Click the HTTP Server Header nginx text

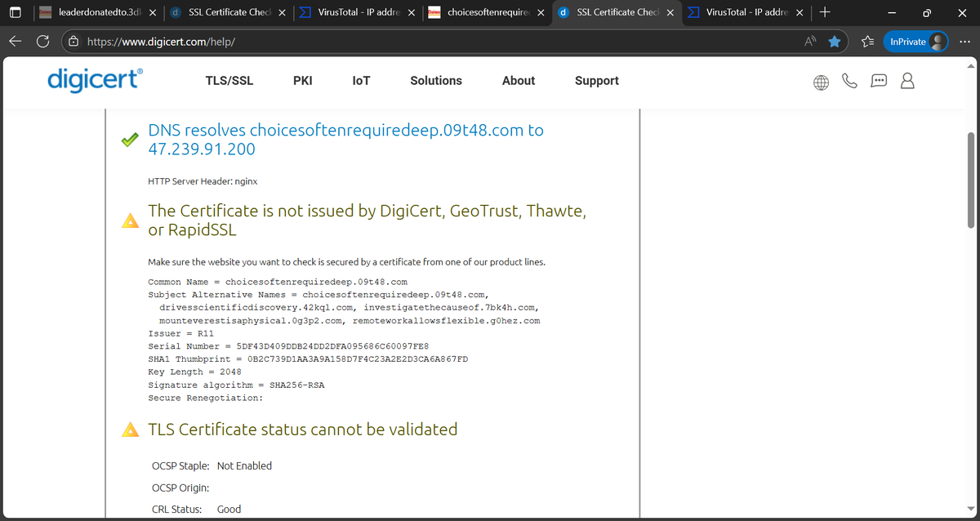tap(203, 181)
